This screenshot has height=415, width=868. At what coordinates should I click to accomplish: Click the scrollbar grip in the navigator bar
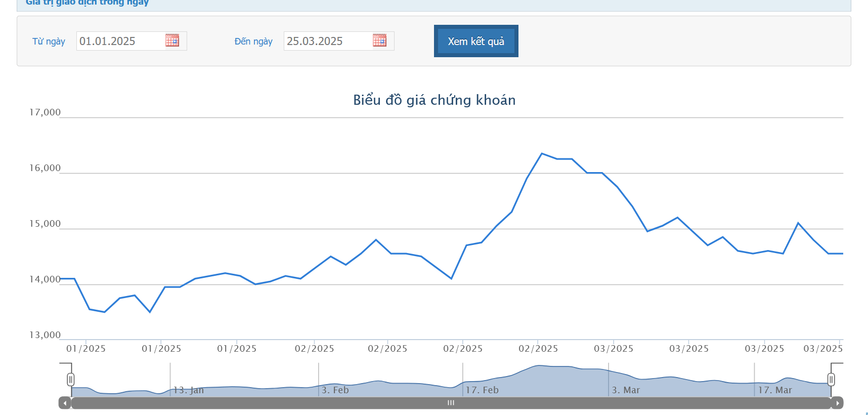tap(451, 403)
